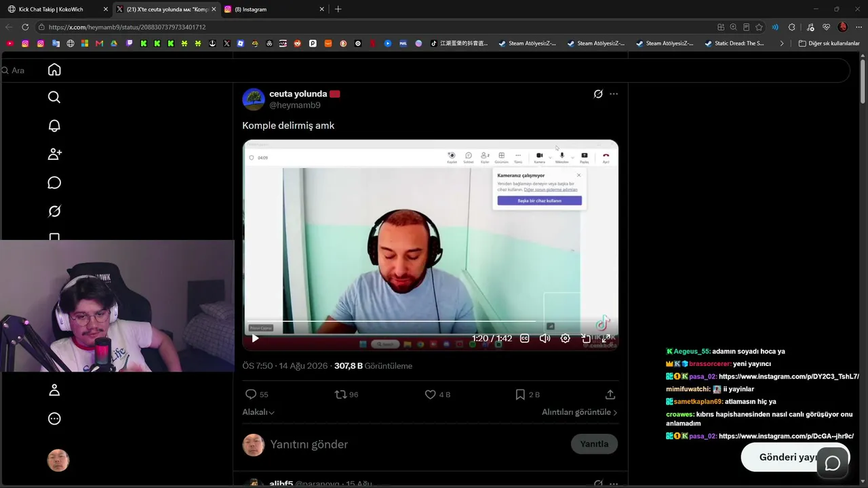Like the post showing 4 B likes
The height and width of the screenshot is (488, 868).
click(x=437, y=394)
